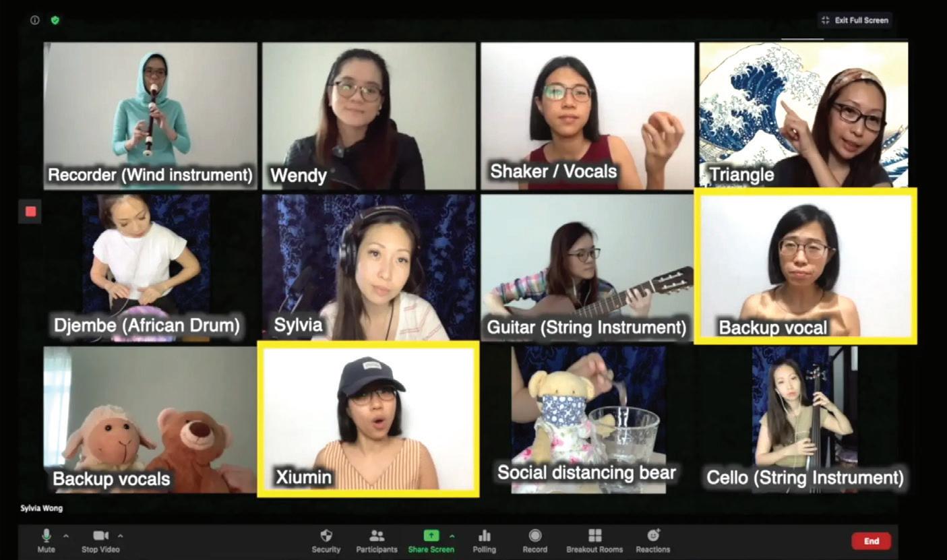Click the green Share Screen icon

(431, 536)
